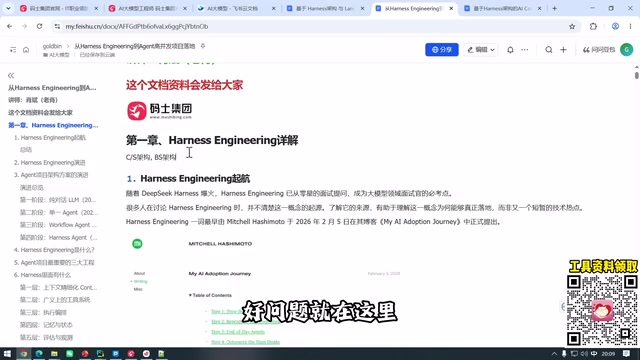Click the plus icon to create new document

563,50
